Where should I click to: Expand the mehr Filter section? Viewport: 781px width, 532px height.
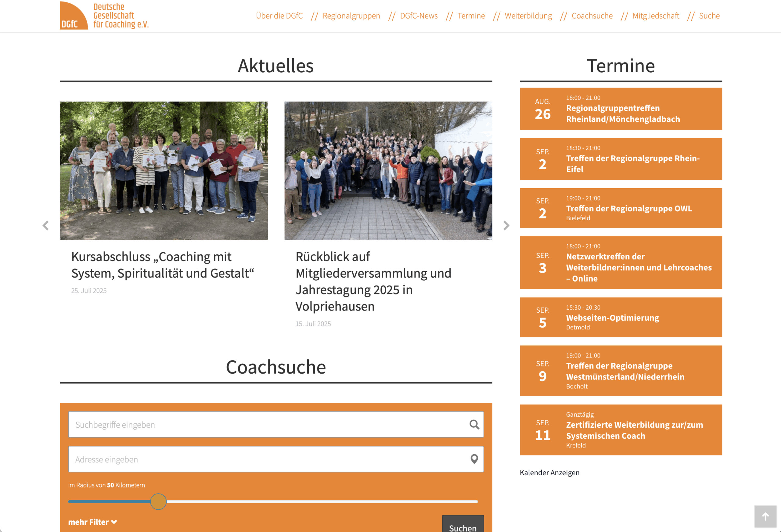(x=92, y=522)
